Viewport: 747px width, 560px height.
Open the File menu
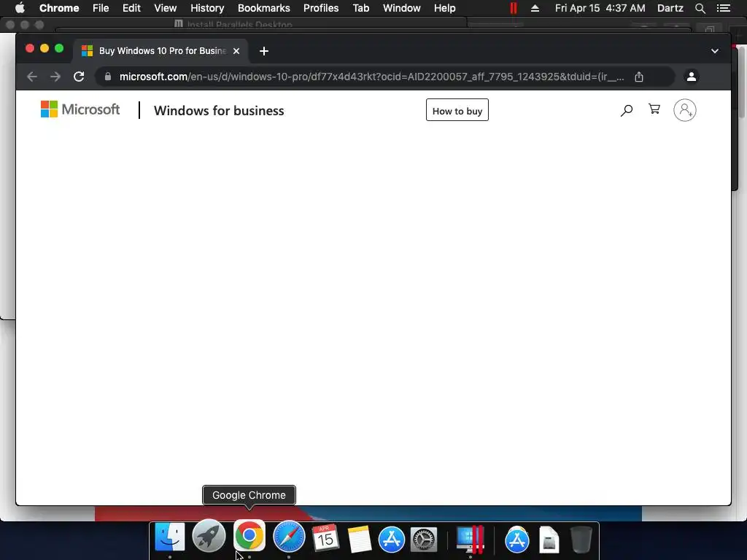[x=101, y=8]
